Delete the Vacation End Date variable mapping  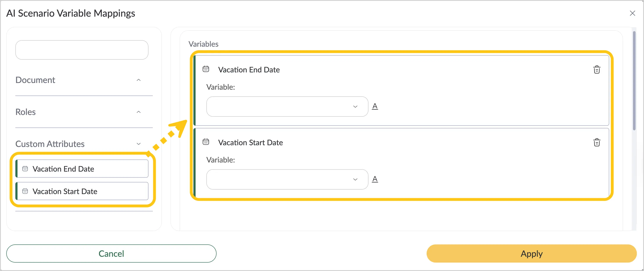tap(597, 70)
